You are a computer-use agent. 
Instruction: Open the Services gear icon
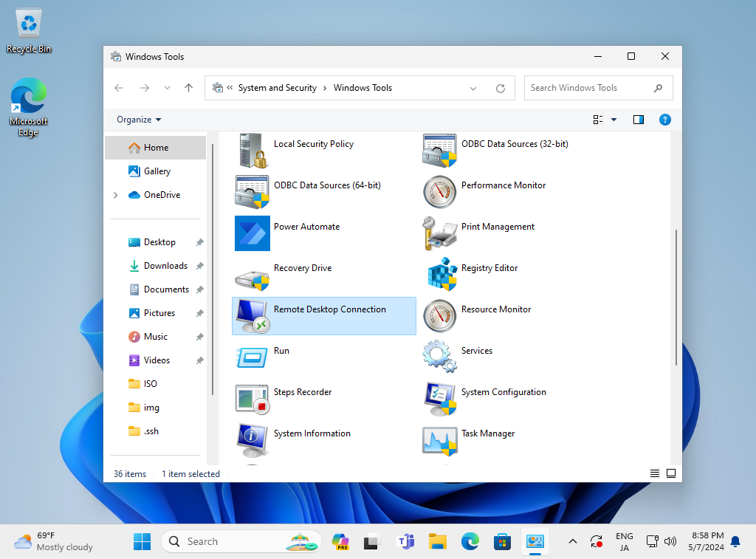(440, 357)
